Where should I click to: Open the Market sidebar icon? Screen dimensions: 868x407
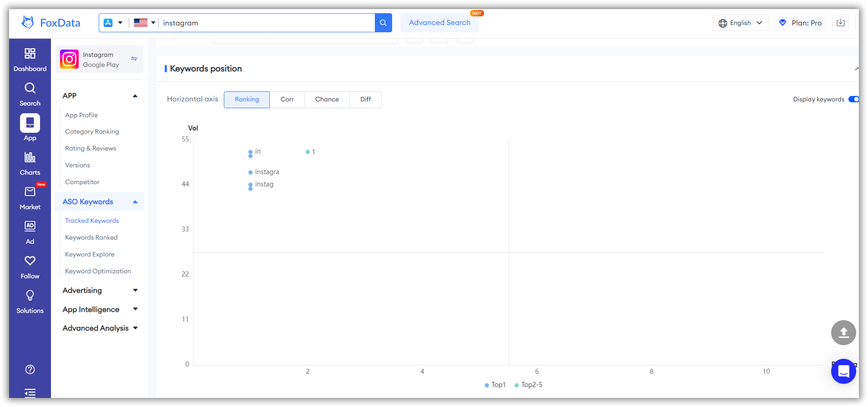pyautogui.click(x=30, y=192)
